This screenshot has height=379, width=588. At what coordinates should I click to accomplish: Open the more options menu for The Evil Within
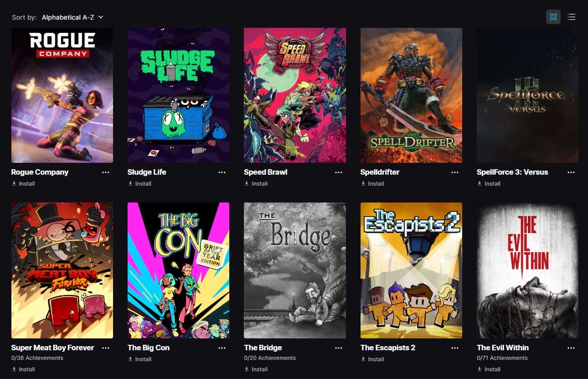click(571, 348)
